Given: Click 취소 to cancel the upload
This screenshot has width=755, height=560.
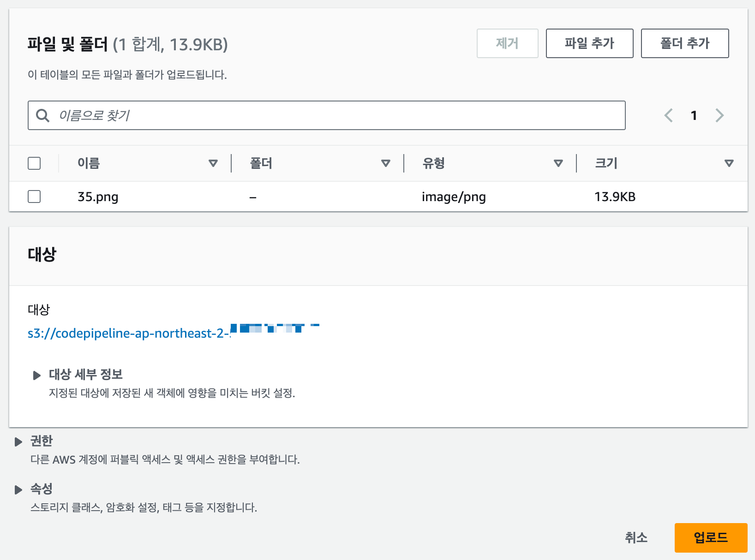Looking at the screenshot, I should (x=636, y=537).
